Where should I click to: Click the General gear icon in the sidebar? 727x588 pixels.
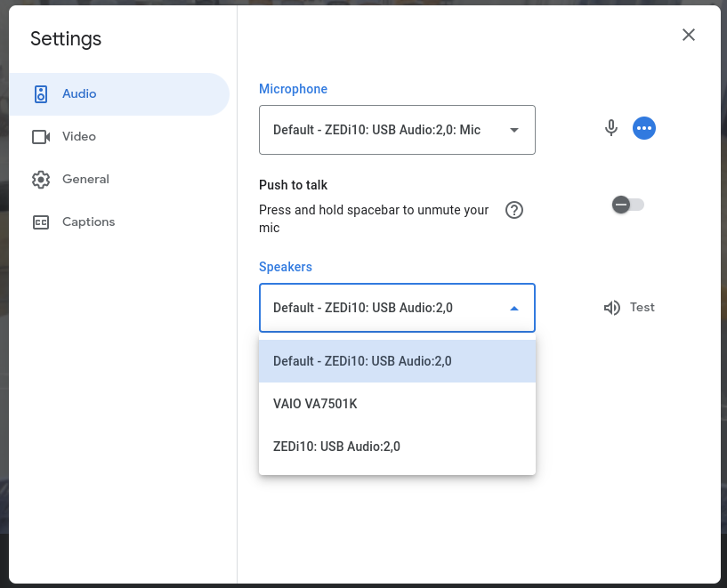tap(41, 180)
